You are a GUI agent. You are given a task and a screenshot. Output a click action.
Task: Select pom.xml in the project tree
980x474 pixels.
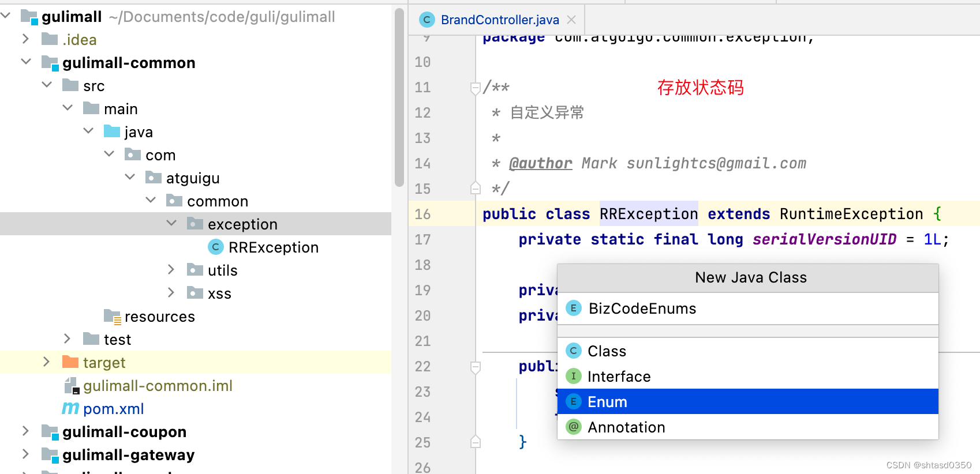pyautogui.click(x=114, y=409)
